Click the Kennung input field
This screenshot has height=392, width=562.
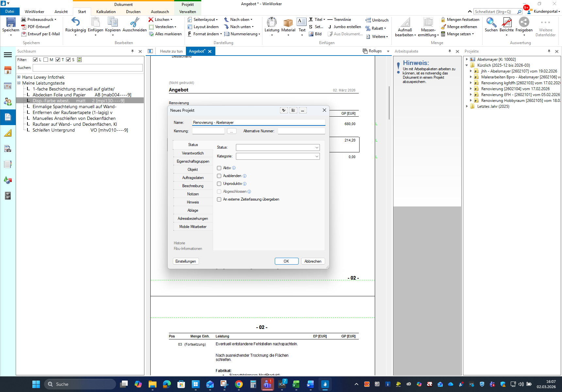(x=208, y=131)
